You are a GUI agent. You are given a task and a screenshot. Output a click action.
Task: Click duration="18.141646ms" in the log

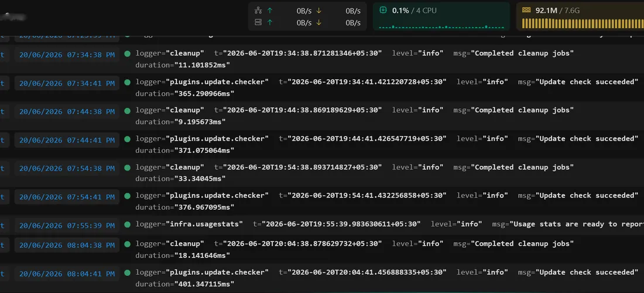click(x=183, y=255)
